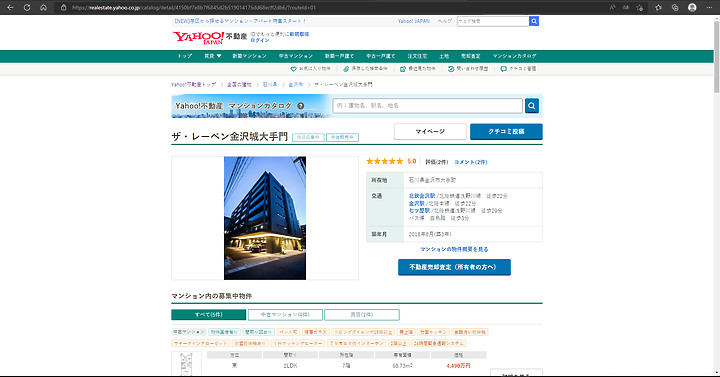Viewport: 720px width, 377px height.
Task: Open 石川県 breadcrumb link
Action: point(270,85)
